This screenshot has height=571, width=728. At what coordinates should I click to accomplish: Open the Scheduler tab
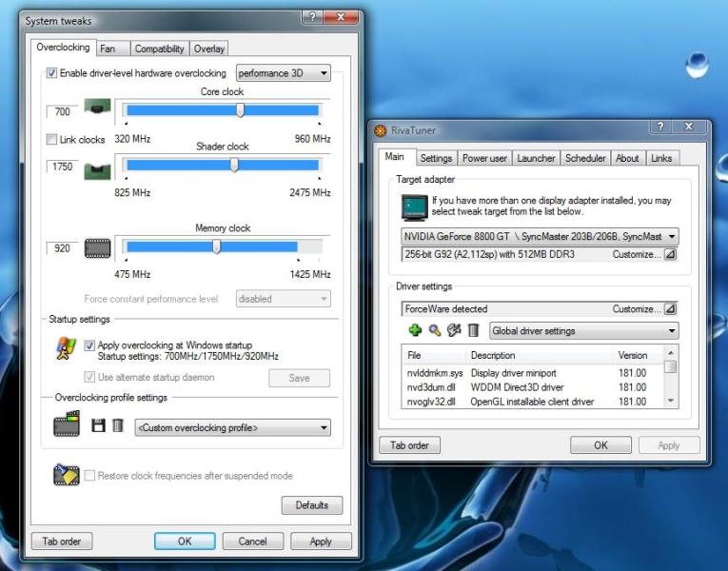585,158
